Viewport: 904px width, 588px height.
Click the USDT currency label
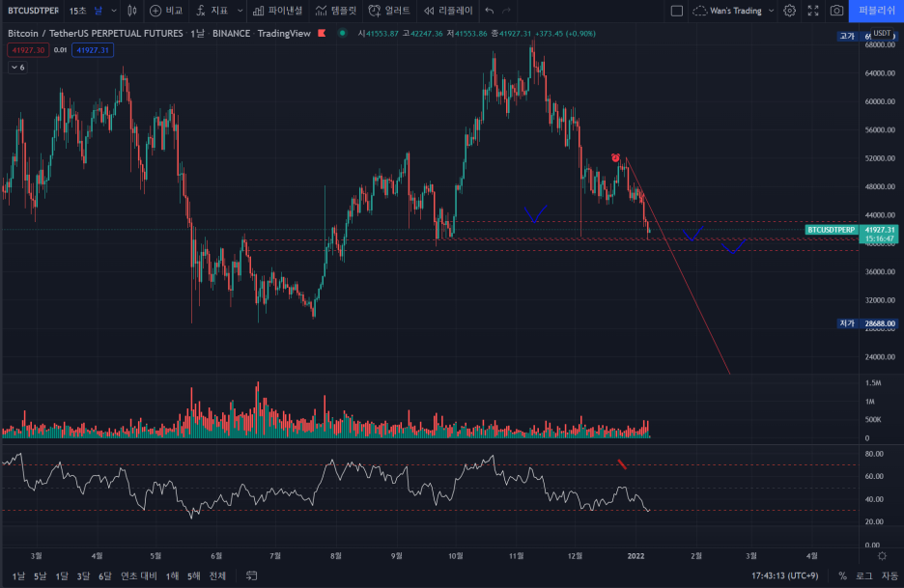pos(882,33)
